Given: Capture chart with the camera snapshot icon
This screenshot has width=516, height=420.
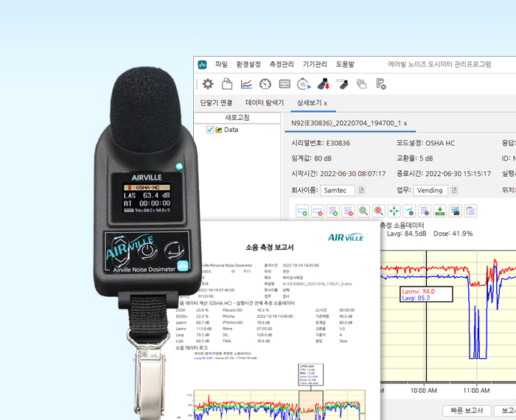Looking at the screenshot, I should 455,211.
